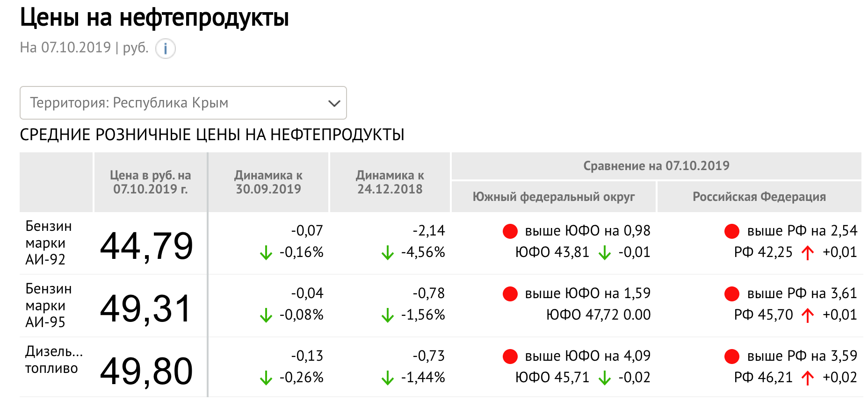Click red dot for АИ-92 выше ЮФО
868x414 pixels.
[x=510, y=231]
